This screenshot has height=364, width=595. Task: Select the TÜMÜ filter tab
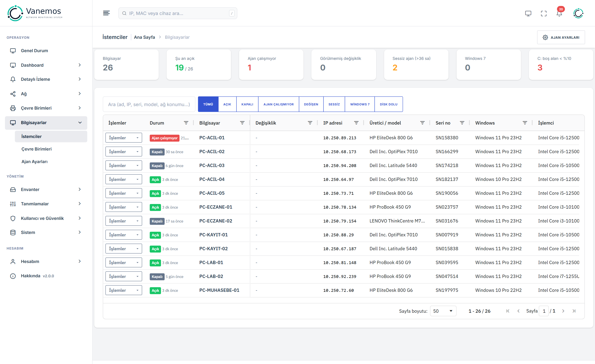tap(208, 104)
